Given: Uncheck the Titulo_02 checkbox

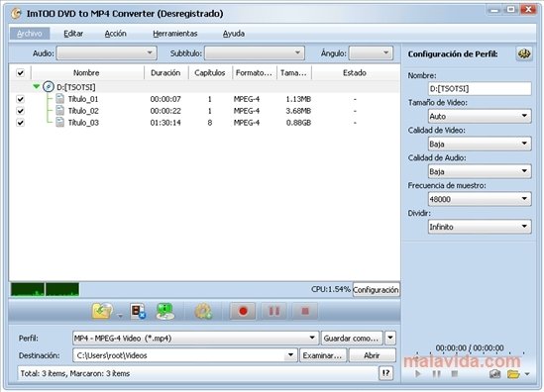Looking at the screenshot, I should (x=21, y=111).
